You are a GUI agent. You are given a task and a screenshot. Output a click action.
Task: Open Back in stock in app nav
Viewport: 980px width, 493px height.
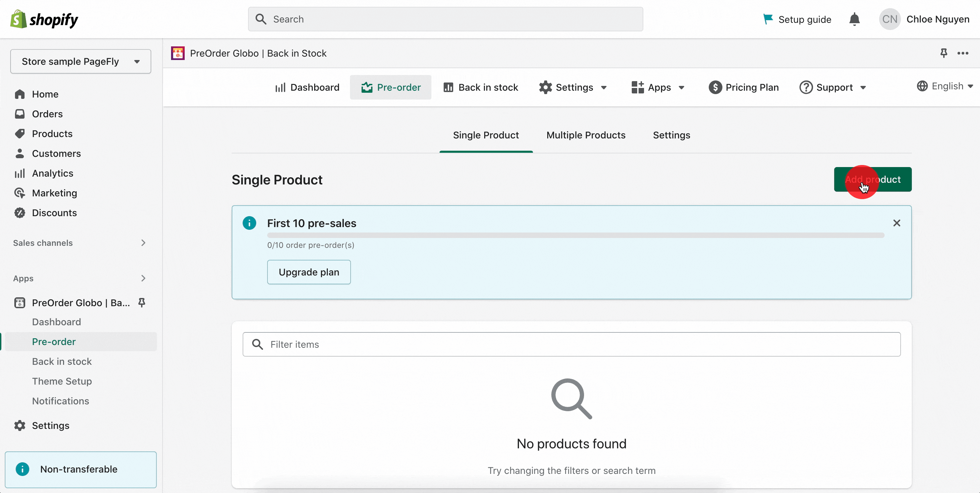[481, 87]
